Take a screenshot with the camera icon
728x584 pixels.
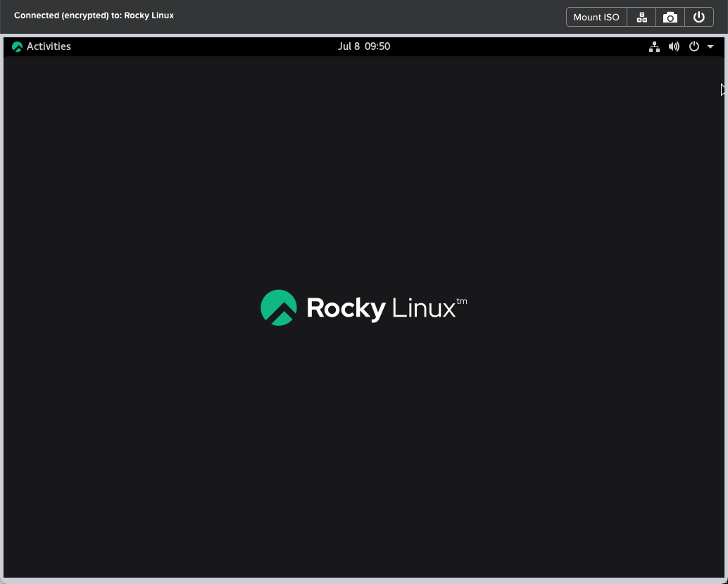(x=670, y=17)
